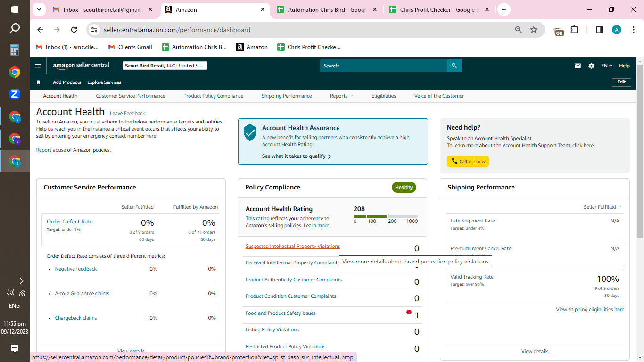Open the Seller Fulfilled dropdown in Shipping Performance
The width and height of the screenshot is (644, 362).
(603, 207)
